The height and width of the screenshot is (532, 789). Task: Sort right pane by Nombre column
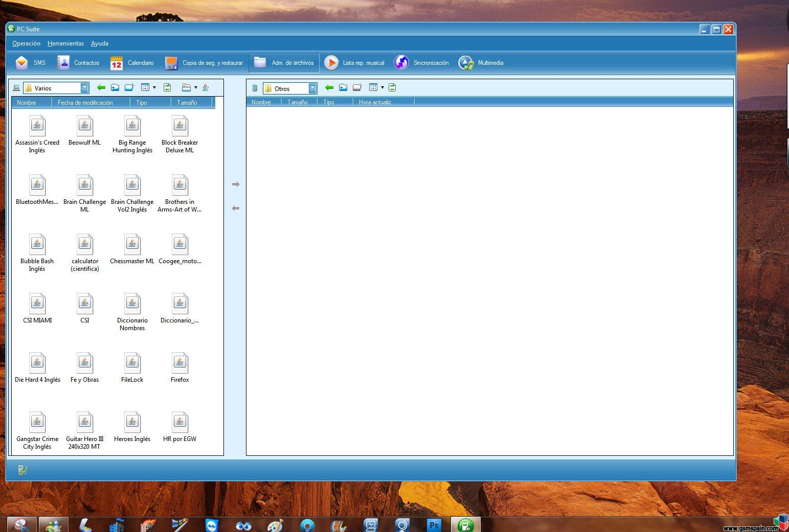(264, 102)
